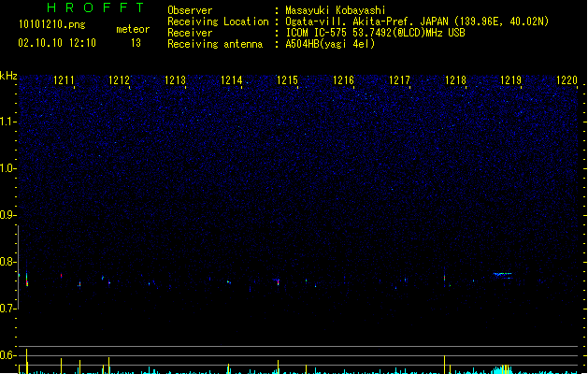This screenshot has width=588, height=374.
Task: Click the 1218 time axis marker
Action: (455, 80)
